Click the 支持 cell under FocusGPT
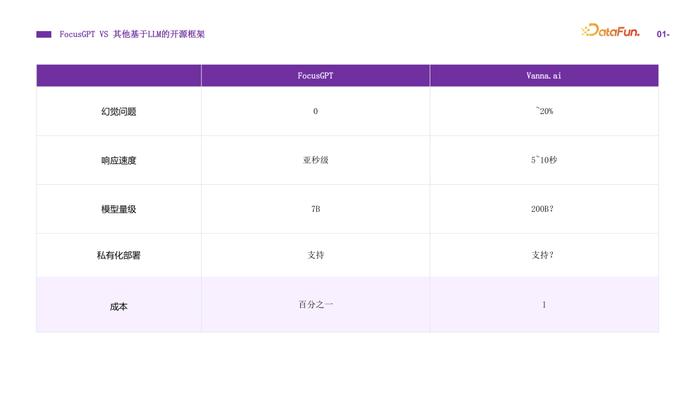This screenshot has height=394, width=700. coord(316,255)
